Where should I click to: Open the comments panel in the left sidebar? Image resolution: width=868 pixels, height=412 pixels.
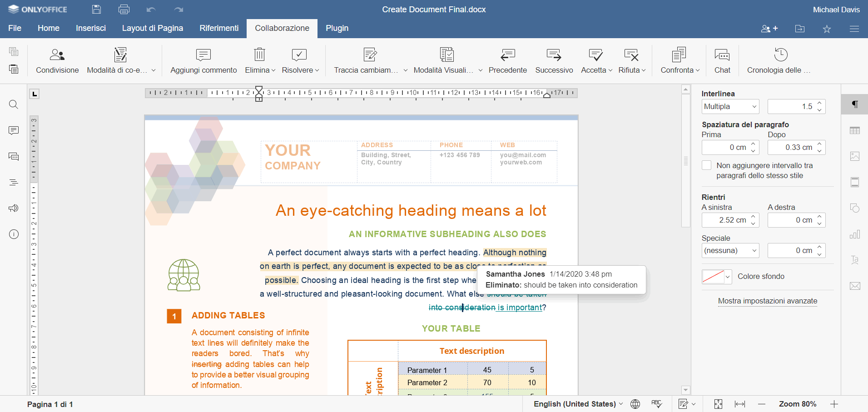click(14, 130)
